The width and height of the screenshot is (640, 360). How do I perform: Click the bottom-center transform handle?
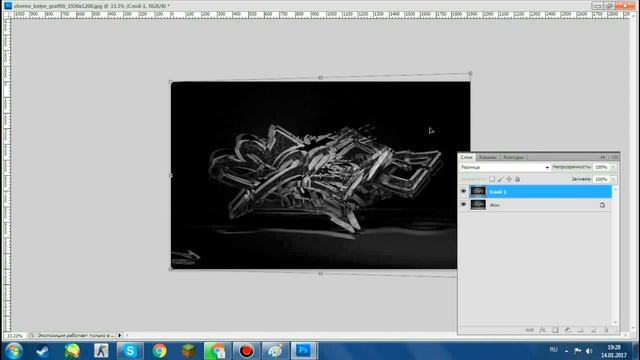[320, 273]
